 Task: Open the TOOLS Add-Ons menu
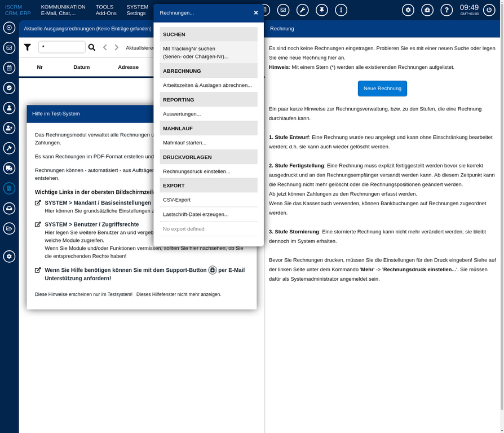tap(105, 10)
